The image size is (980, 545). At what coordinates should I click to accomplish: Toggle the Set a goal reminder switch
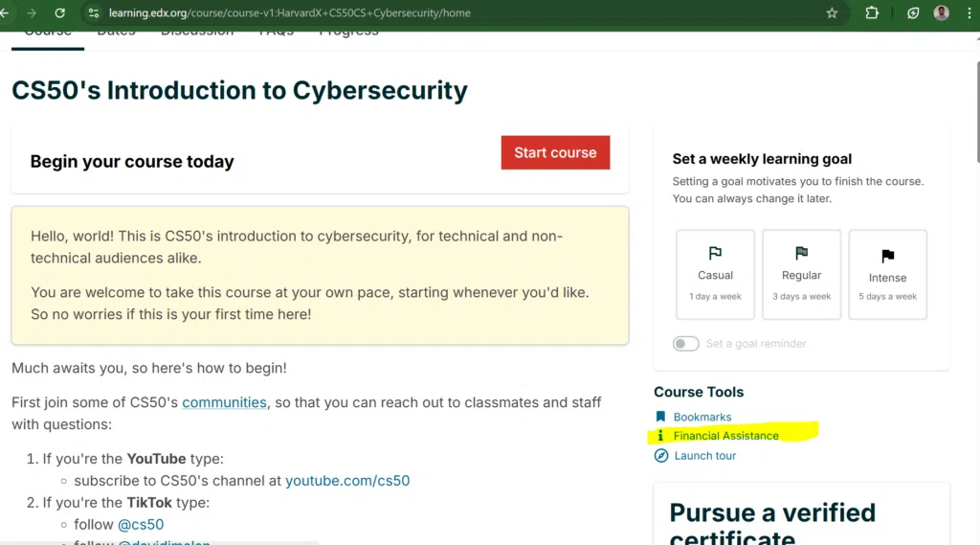685,344
